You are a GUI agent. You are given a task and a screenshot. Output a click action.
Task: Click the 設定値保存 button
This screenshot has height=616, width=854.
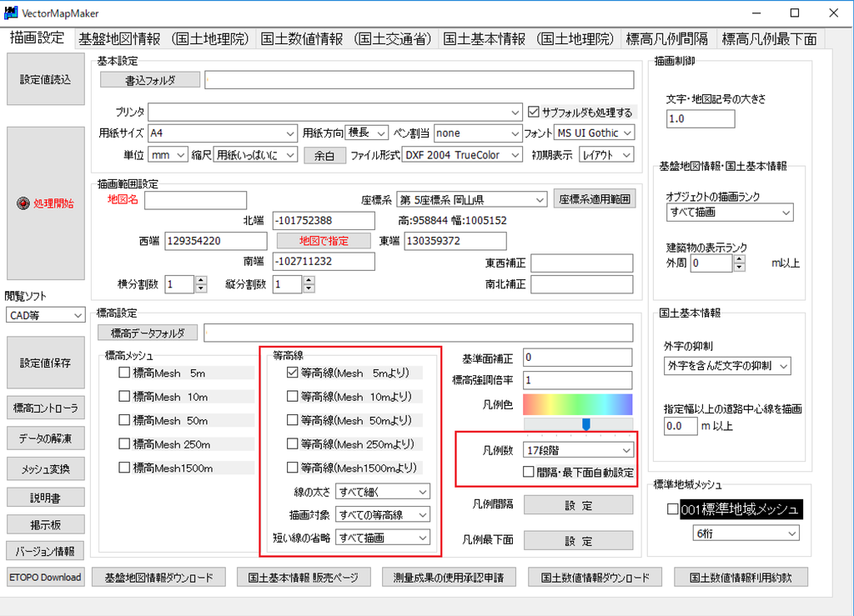46,363
